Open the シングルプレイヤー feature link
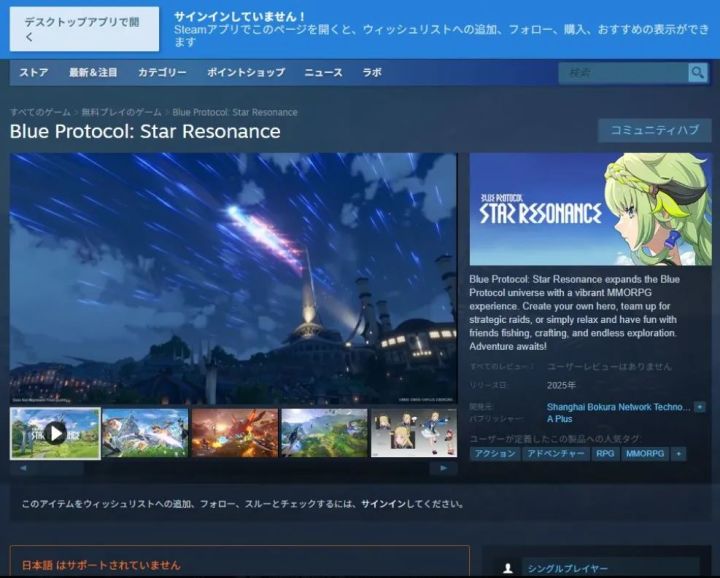 point(568,568)
